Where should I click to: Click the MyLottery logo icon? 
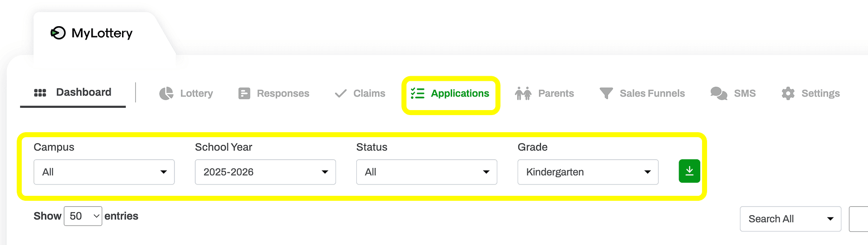[58, 33]
